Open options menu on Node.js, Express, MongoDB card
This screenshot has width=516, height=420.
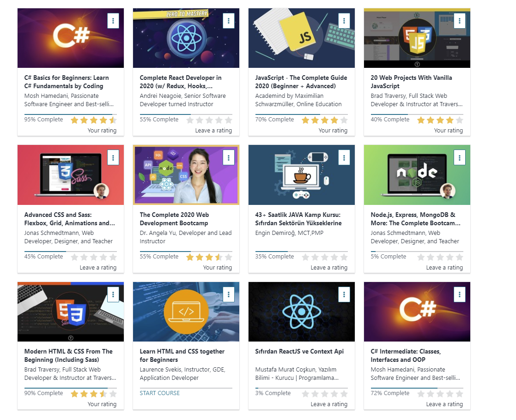[459, 157]
